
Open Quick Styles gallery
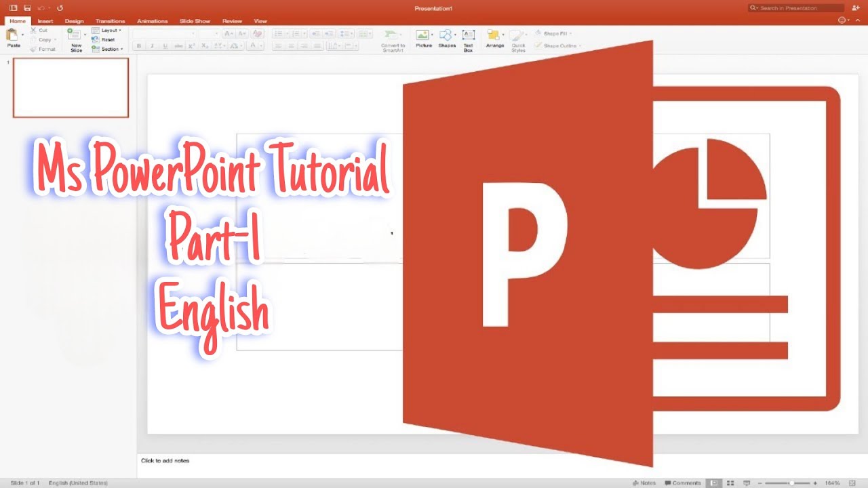[x=519, y=41]
